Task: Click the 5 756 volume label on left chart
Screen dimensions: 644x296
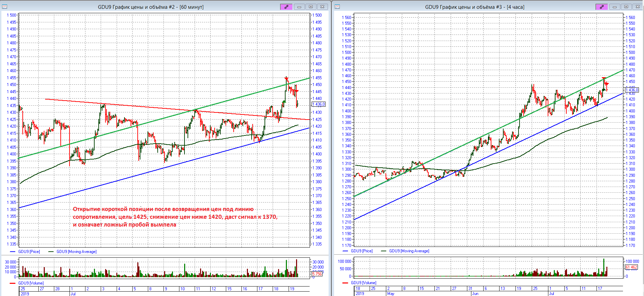Action: pos(317,274)
